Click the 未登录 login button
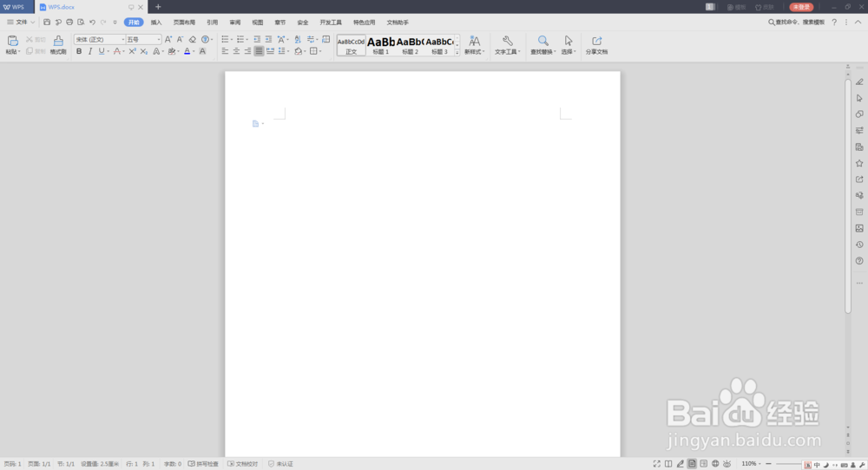Image resolution: width=868 pixels, height=470 pixels. [x=801, y=7]
